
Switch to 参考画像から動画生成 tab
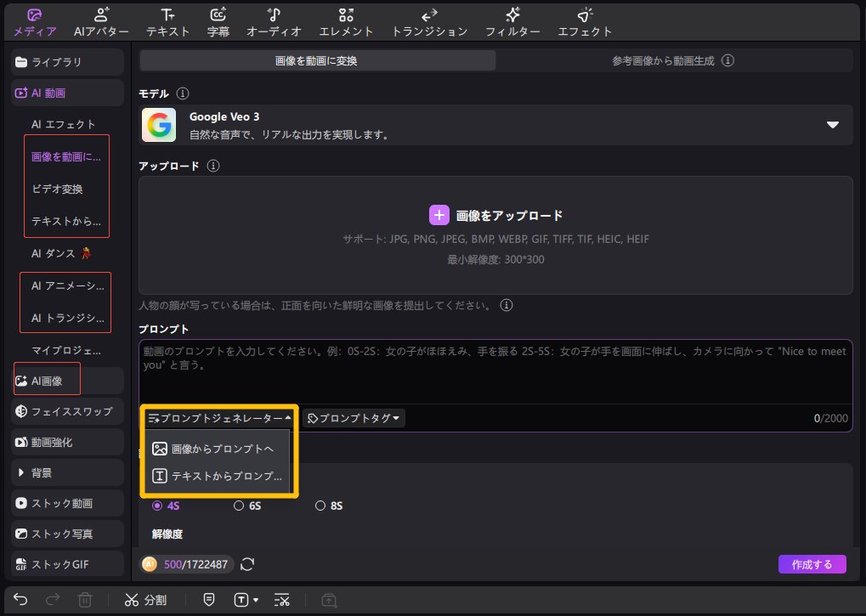coord(673,61)
